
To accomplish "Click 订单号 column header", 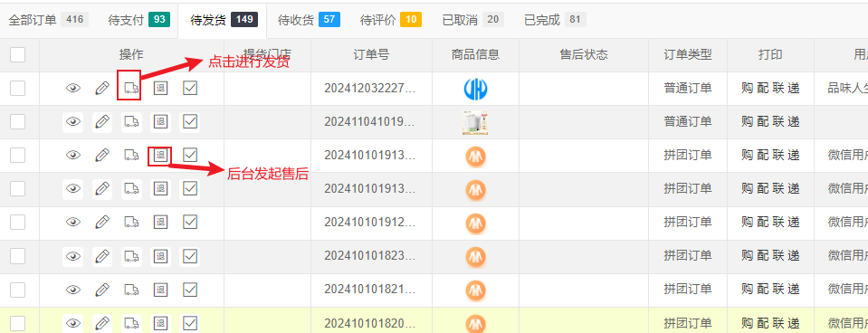I will click(371, 55).
